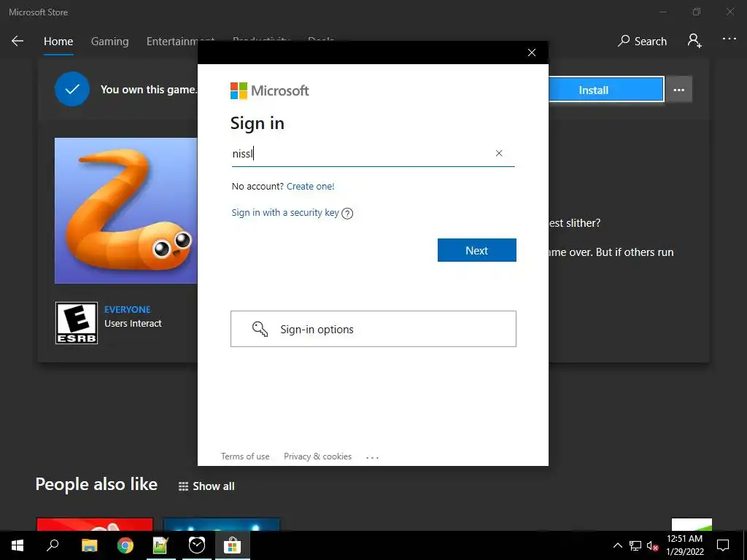747x560 pixels.
Task: Click the dark blue game thumbnail under People also like
Action: 222,524
